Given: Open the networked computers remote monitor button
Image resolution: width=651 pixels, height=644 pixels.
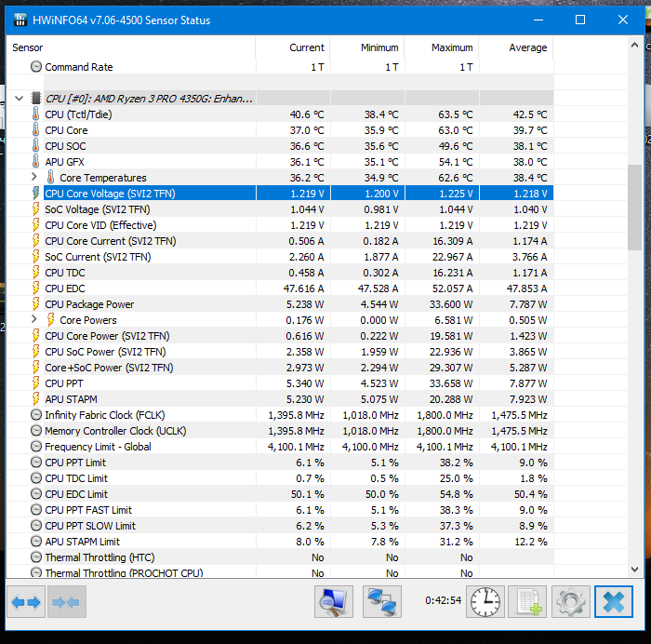Looking at the screenshot, I should coord(381,601).
